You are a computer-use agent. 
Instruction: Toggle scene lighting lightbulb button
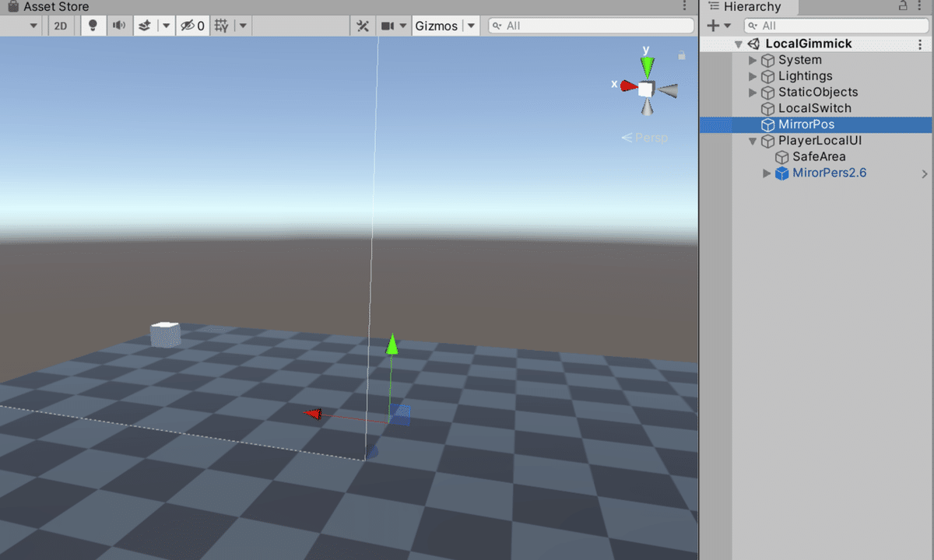coord(93,26)
